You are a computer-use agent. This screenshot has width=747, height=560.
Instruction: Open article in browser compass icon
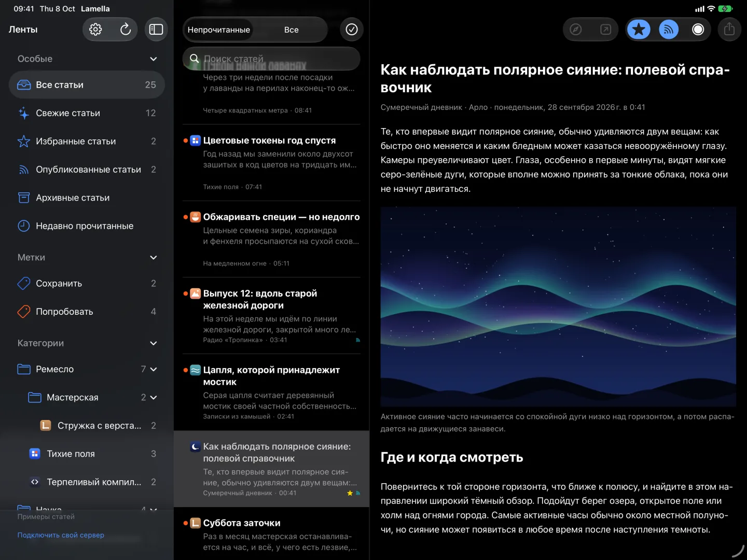(x=576, y=30)
